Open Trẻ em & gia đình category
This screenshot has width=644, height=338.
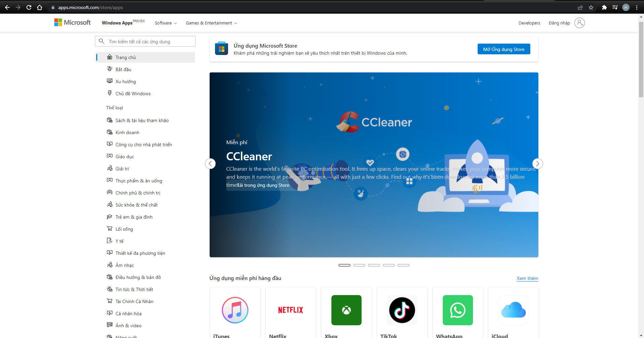pyautogui.click(x=145, y=217)
